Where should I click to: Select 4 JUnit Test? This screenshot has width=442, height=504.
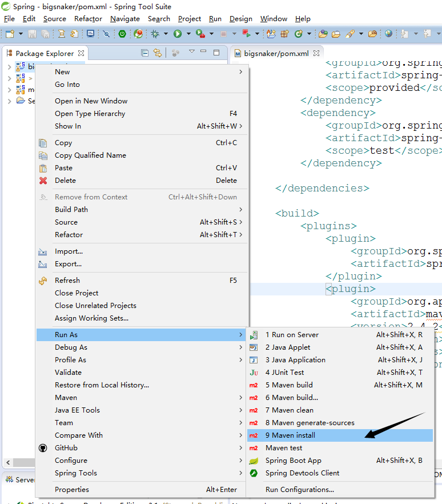[340, 372]
